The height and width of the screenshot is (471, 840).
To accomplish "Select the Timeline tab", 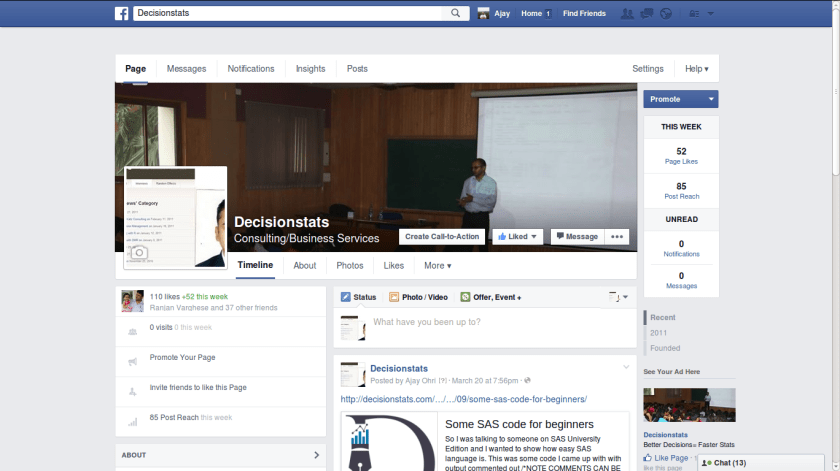I will click(256, 265).
